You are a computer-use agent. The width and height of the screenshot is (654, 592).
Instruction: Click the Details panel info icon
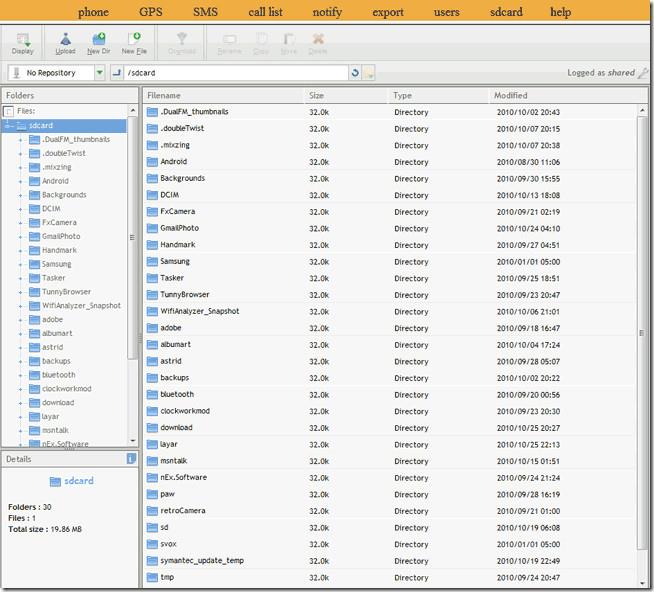tap(131, 459)
